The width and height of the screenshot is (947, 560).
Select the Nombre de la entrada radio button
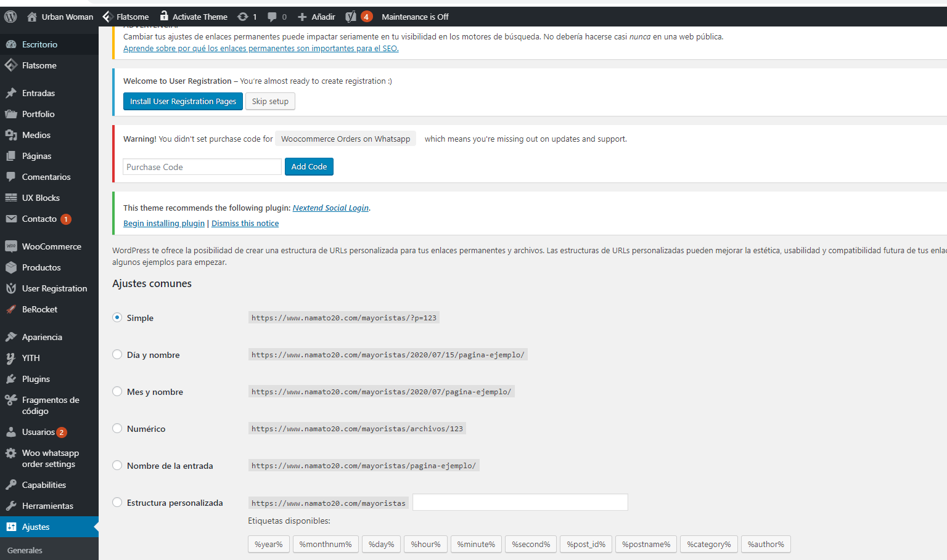(x=117, y=465)
